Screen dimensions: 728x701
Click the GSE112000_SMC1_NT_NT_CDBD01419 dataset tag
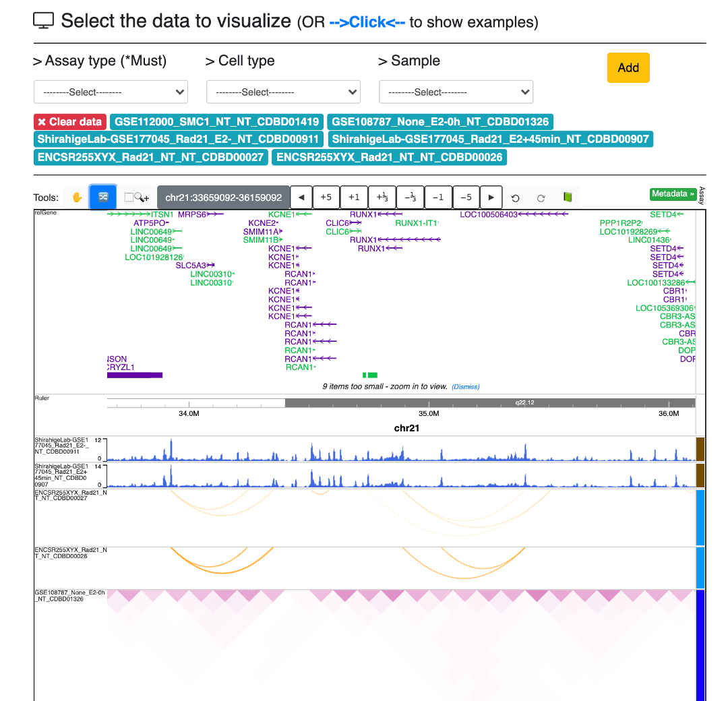216,122
